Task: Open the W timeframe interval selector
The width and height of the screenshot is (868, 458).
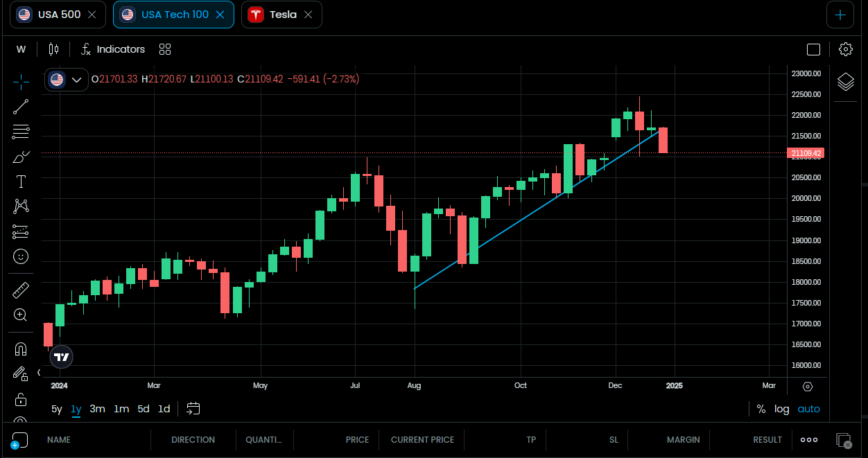Action: (x=21, y=49)
